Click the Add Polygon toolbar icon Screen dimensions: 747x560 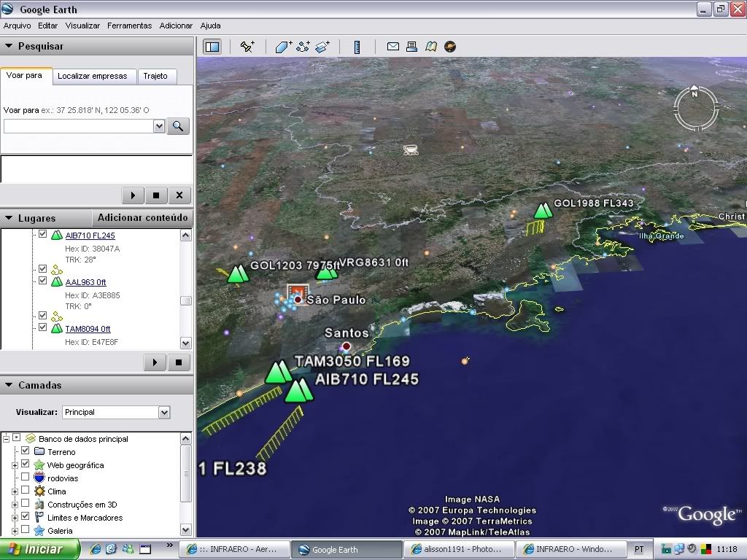[x=284, y=47]
